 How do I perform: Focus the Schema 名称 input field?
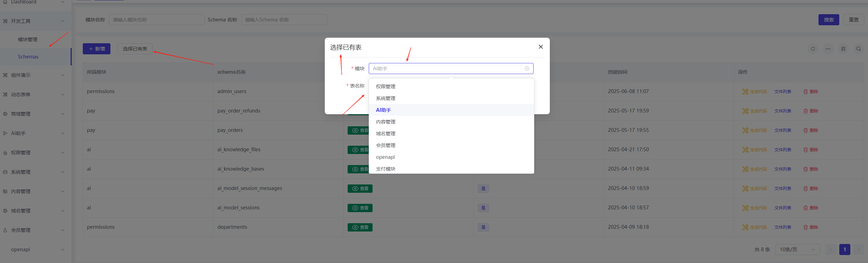pyautogui.click(x=284, y=20)
